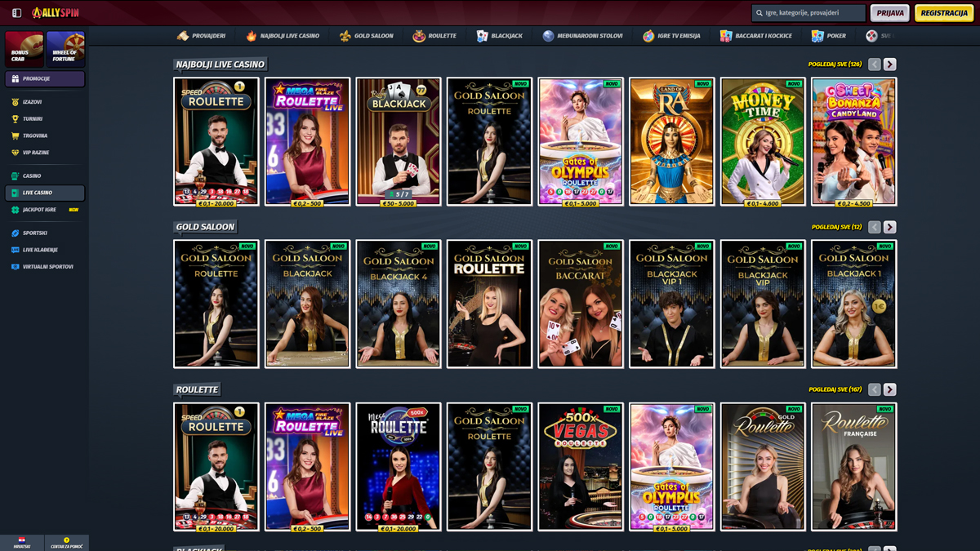Switch language via Hrvatski flag
This screenshot has height=551, width=980.
pyautogui.click(x=22, y=540)
